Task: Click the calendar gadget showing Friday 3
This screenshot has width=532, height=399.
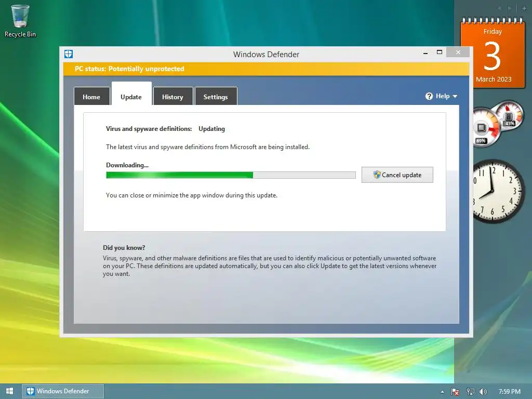Action: pyautogui.click(x=493, y=53)
